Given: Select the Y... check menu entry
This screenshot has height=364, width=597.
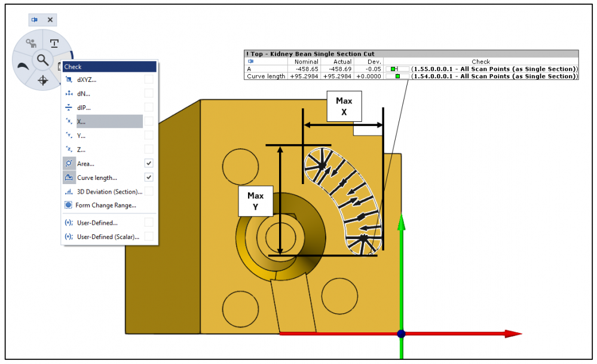Looking at the screenshot, I should pyautogui.click(x=81, y=136).
